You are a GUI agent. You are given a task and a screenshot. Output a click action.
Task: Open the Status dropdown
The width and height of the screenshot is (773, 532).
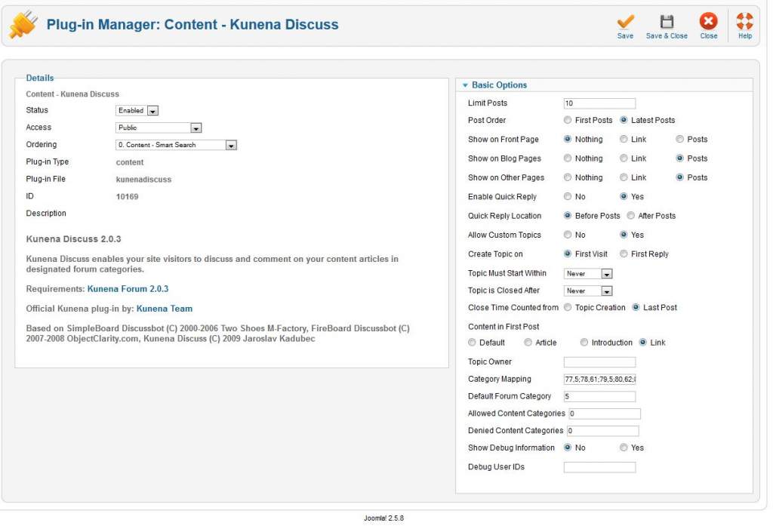[137, 111]
